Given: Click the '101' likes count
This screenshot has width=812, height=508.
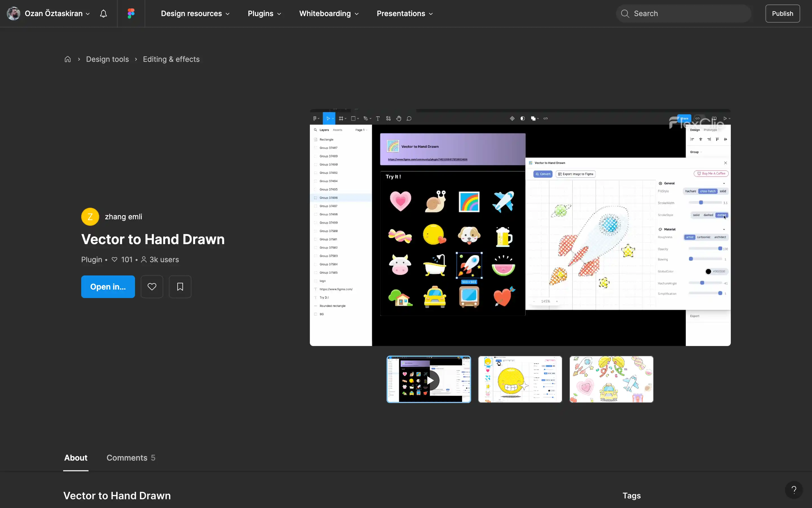Looking at the screenshot, I should point(127,260).
